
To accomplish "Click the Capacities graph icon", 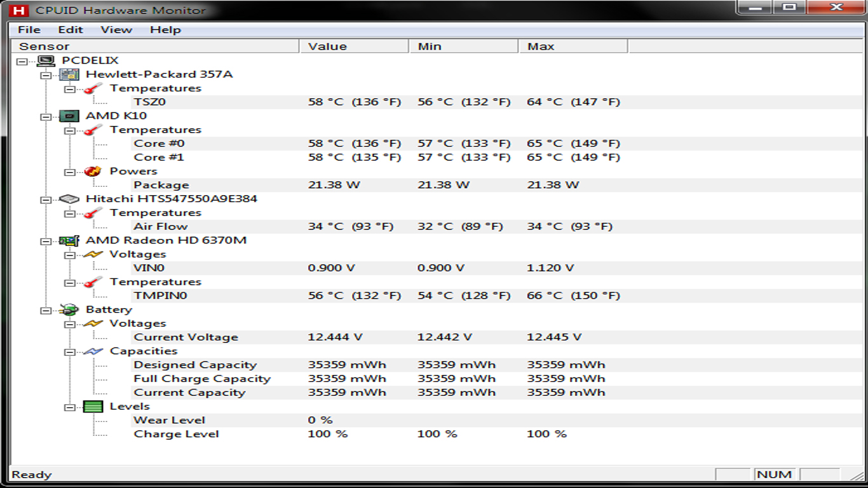I will point(93,351).
